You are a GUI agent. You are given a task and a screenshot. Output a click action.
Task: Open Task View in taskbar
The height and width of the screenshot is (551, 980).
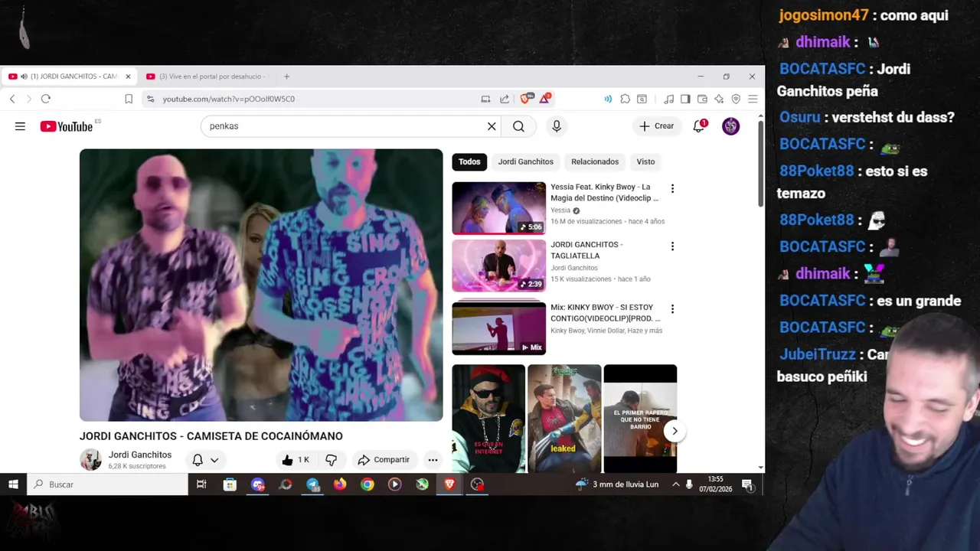click(x=201, y=484)
